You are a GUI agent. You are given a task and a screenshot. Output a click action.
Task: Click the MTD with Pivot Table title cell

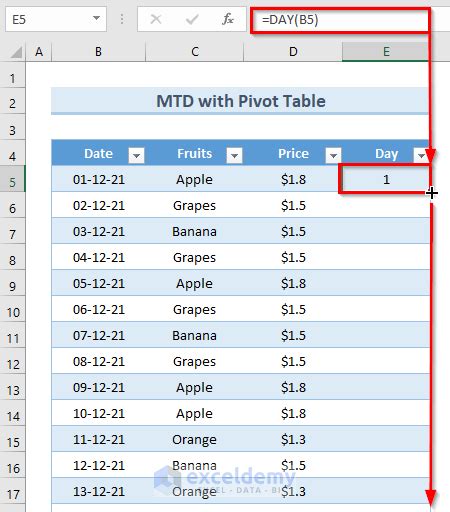(x=240, y=101)
